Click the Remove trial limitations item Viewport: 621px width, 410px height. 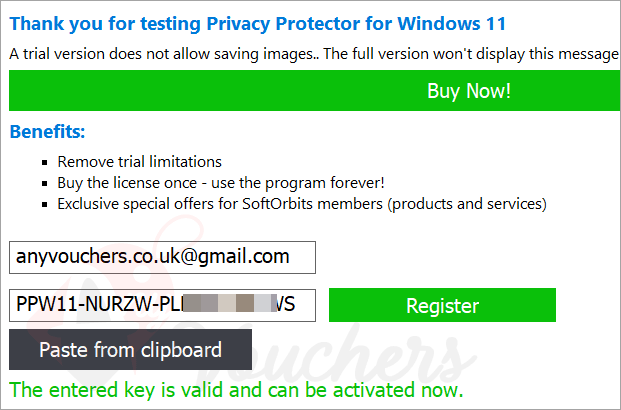click(x=139, y=161)
